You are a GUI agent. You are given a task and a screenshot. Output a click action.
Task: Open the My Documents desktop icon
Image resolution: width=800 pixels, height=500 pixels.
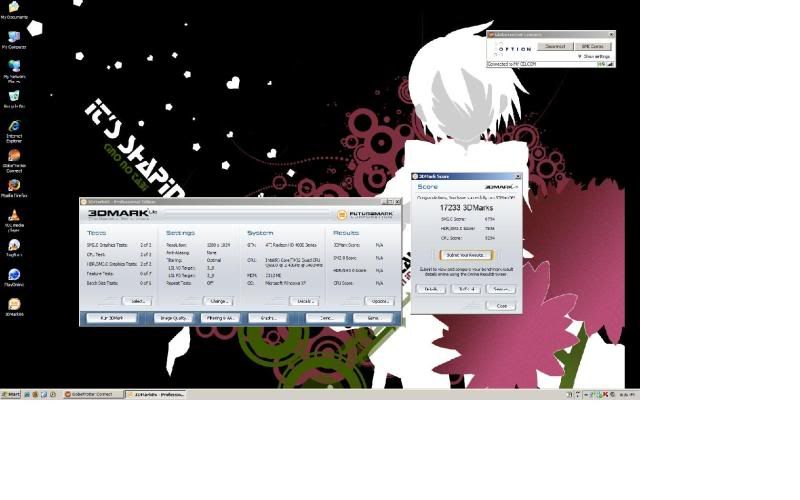(x=14, y=10)
